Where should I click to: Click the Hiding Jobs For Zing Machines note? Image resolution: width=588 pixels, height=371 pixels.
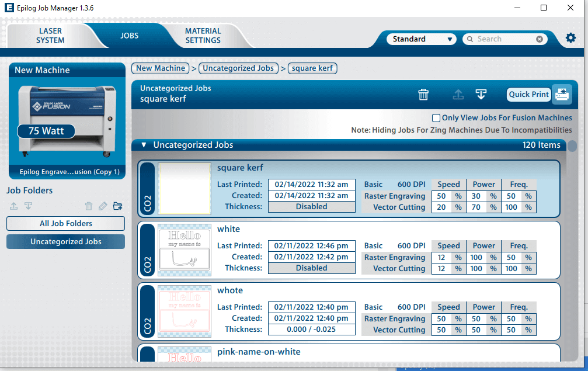tap(461, 130)
